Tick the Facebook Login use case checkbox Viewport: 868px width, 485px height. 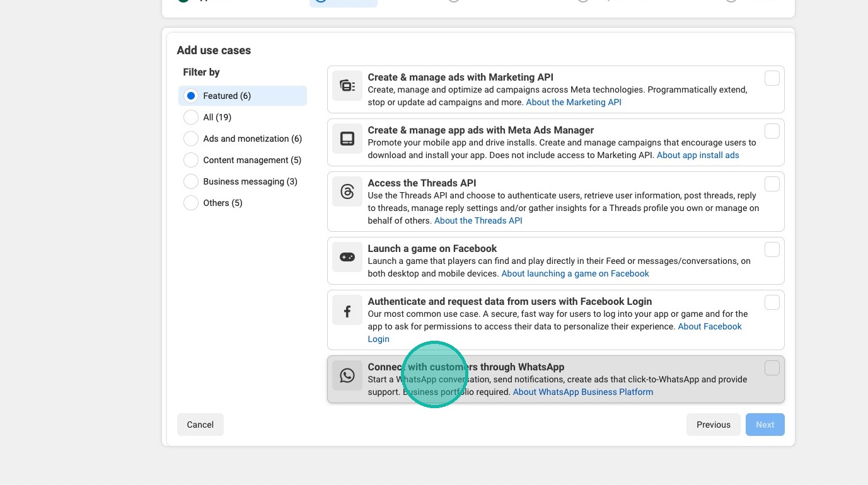tap(772, 302)
